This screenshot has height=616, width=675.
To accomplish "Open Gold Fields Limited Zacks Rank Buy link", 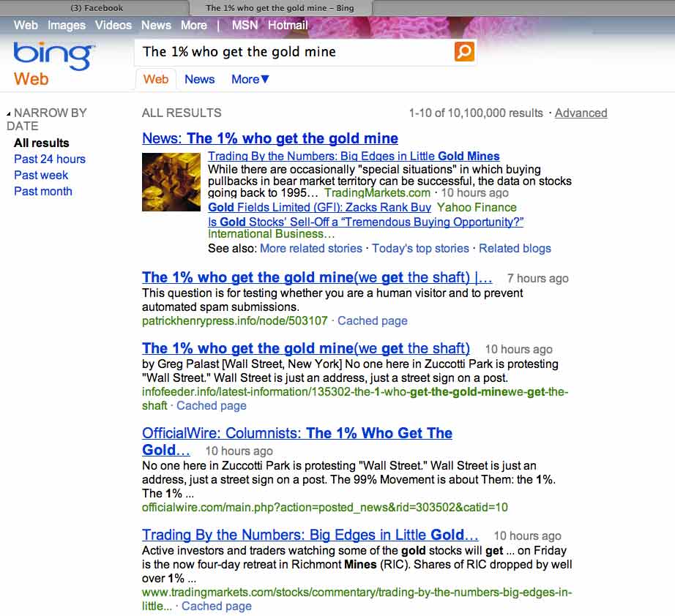I will (319, 207).
